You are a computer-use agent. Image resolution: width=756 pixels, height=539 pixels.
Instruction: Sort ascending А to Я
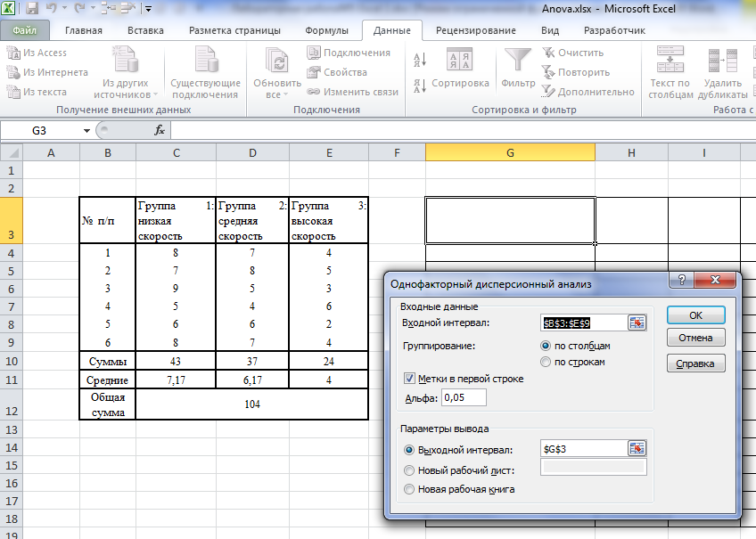(x=420, y=60)
